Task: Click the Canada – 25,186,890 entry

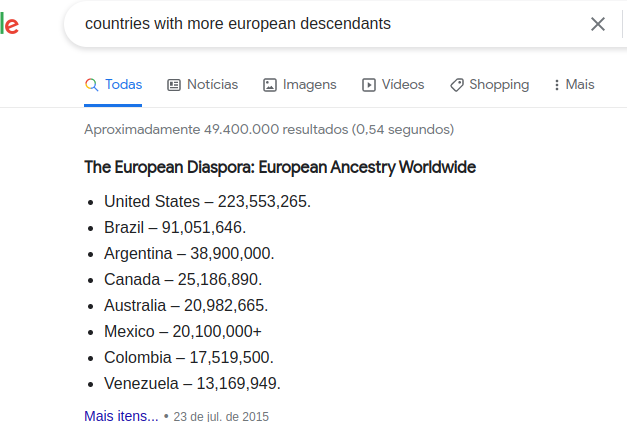Action: [183, 279]
